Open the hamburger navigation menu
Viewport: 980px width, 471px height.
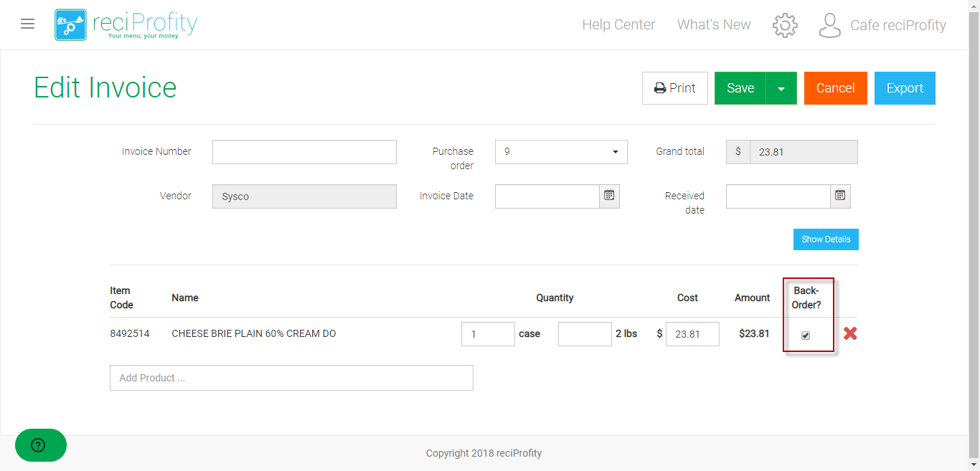point(27,24)
